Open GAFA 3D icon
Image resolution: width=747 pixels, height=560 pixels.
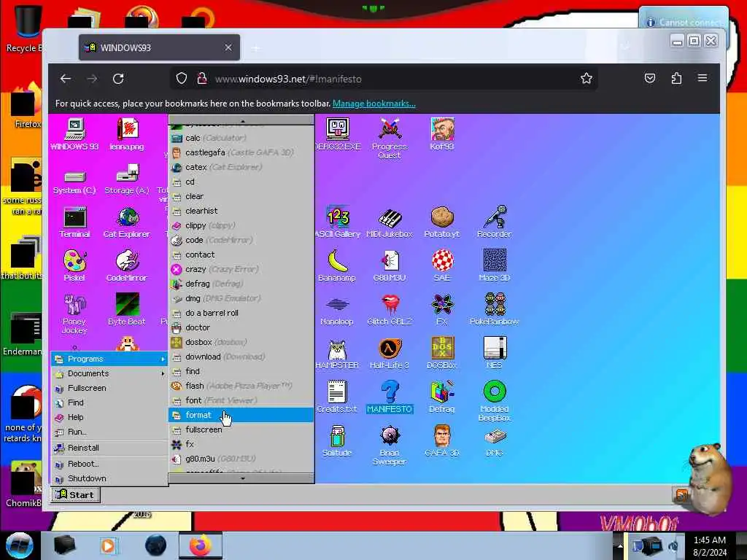click(442, 440)
